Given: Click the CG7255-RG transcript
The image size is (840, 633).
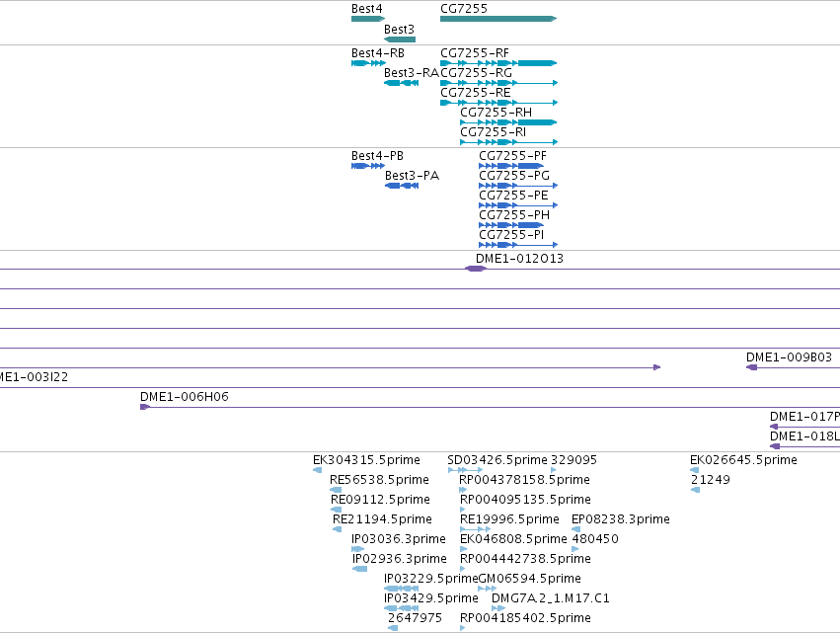Looking at the screenshot, I should coord(498,83).
